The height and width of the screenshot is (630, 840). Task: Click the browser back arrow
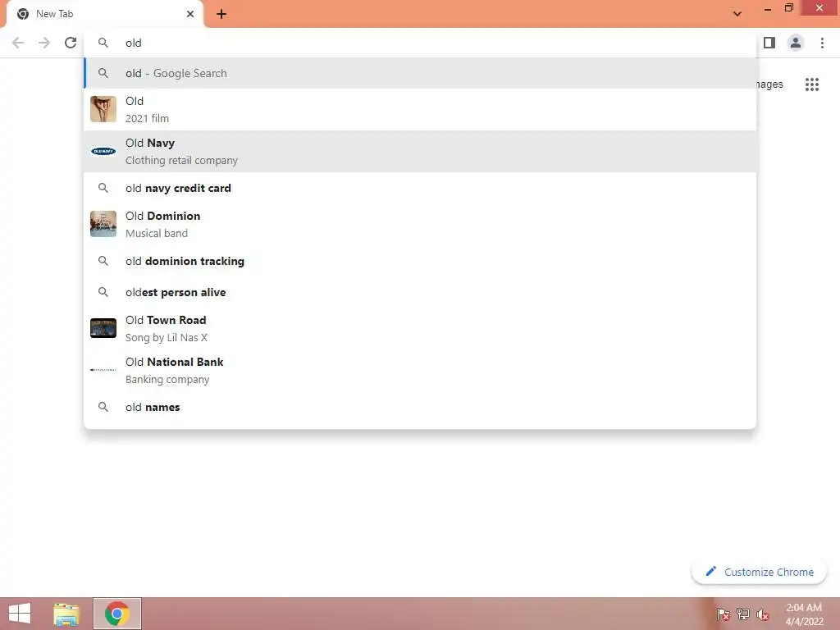click(18, 43)
